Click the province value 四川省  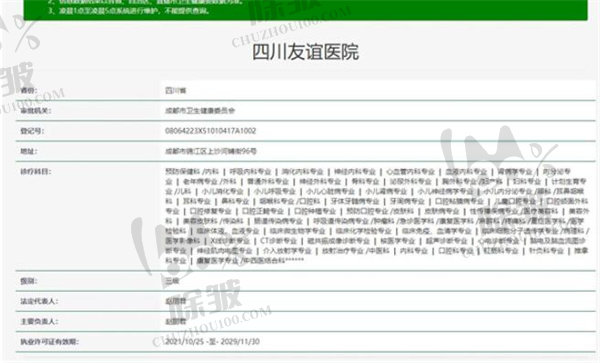tap(176, 91)
